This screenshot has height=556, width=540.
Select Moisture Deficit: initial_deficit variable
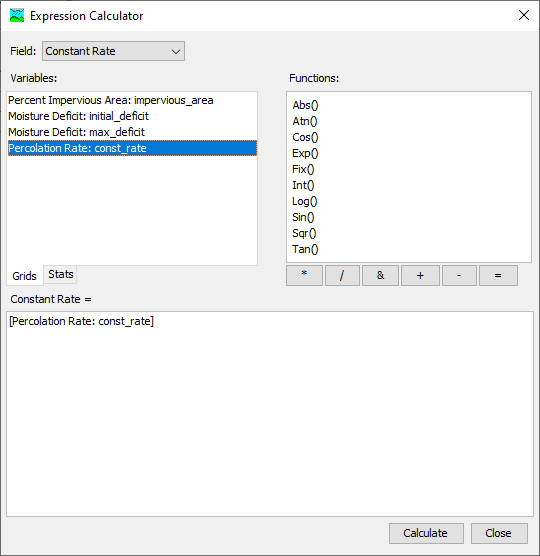tap(132, 116)
